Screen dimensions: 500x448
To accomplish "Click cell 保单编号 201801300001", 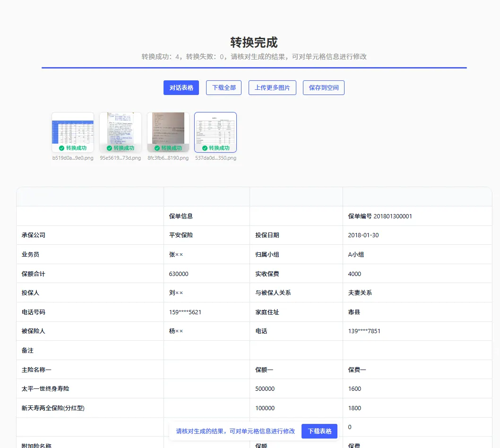I will [x=417, y=216].
